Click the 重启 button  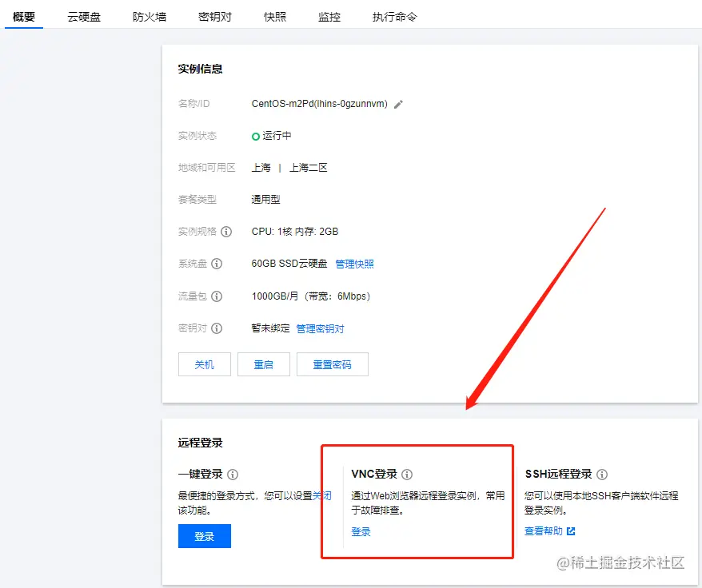click(x=264, y=364)
